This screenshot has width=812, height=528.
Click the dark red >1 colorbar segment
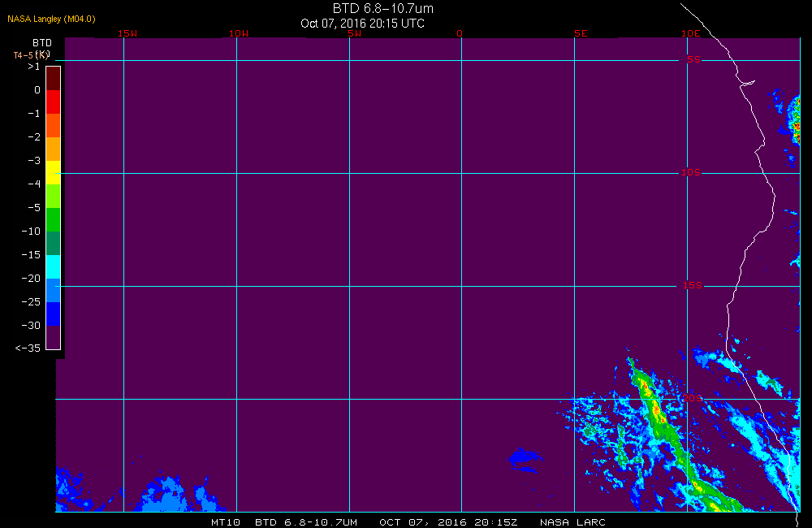(x=54, y=78)
